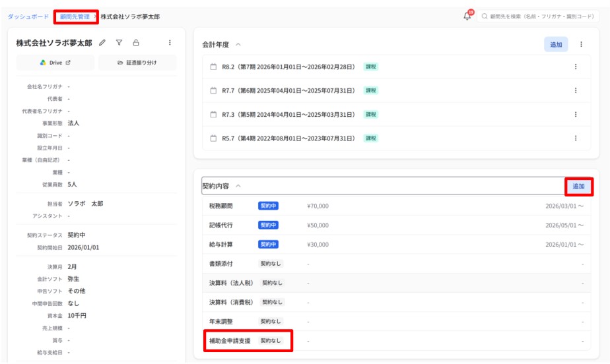Image resolution: width=610 pixels, height=364 pixels.
Task: Click 契約中 badge on 記帳代行 row
Action: point(268,226)
